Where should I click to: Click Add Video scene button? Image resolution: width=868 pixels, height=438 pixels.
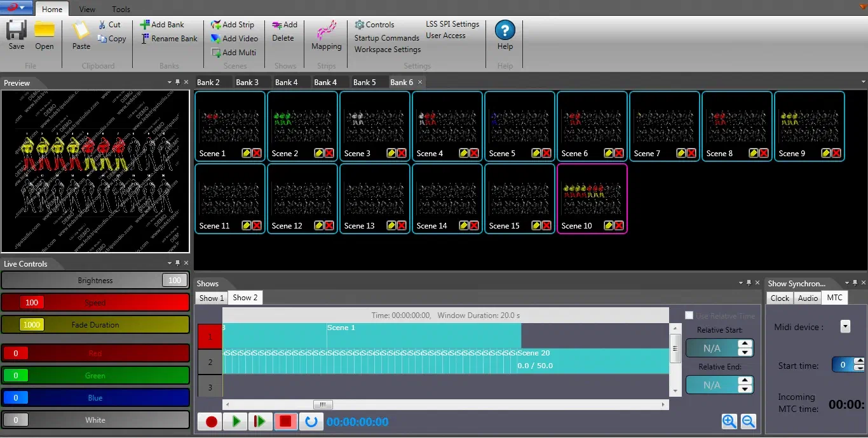[234, 39]
